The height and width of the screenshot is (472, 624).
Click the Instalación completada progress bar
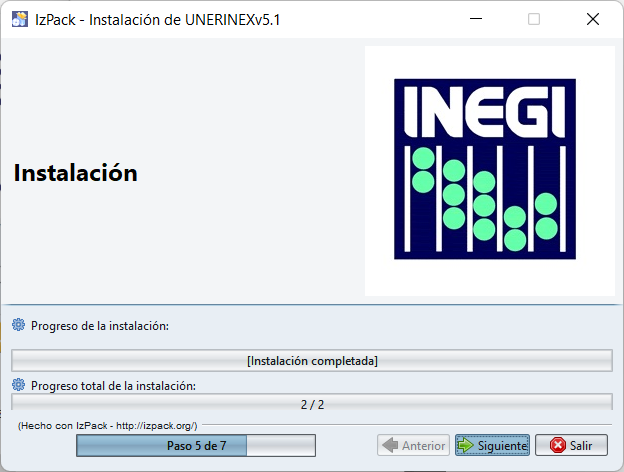click(312, 361)
